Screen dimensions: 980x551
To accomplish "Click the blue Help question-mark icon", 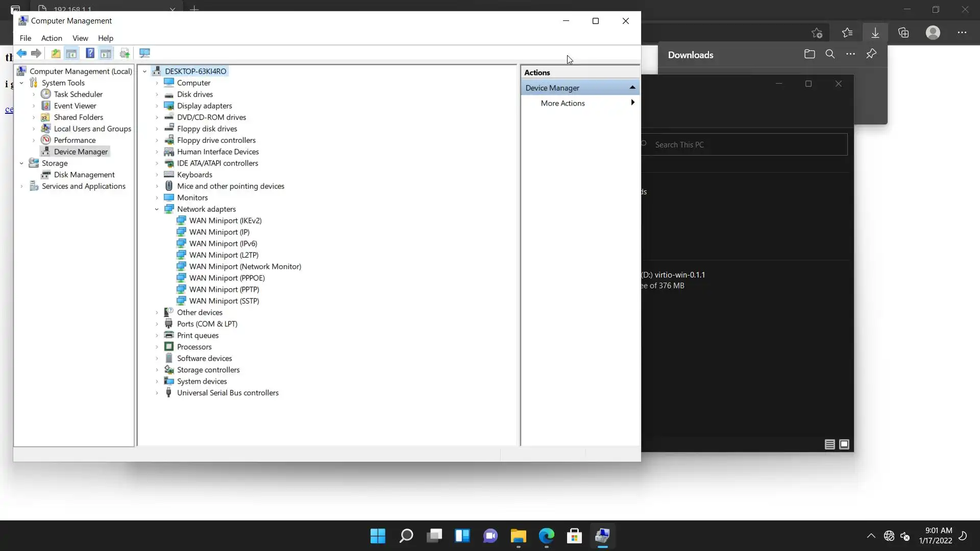I will [x=90, y=53].
